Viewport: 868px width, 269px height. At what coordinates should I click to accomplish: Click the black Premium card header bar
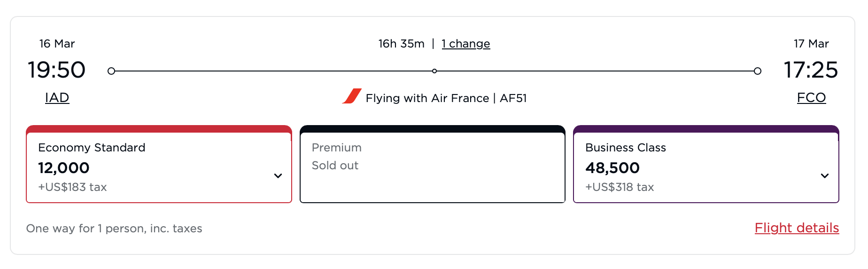point(432,129)
